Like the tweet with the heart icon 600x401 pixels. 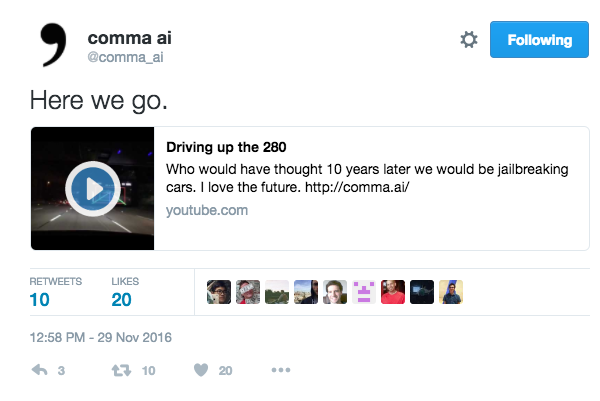pos(200,370)
